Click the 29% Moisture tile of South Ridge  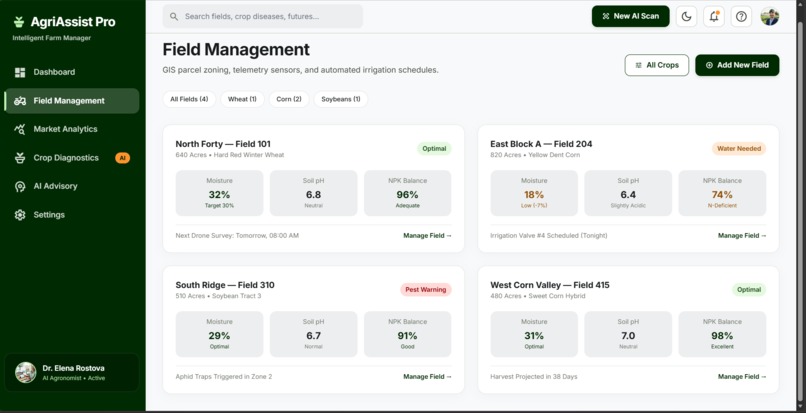[219, 334]
